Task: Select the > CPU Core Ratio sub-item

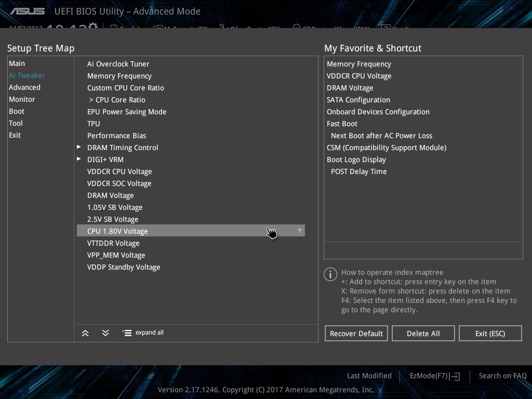Action: pos(117,100)
